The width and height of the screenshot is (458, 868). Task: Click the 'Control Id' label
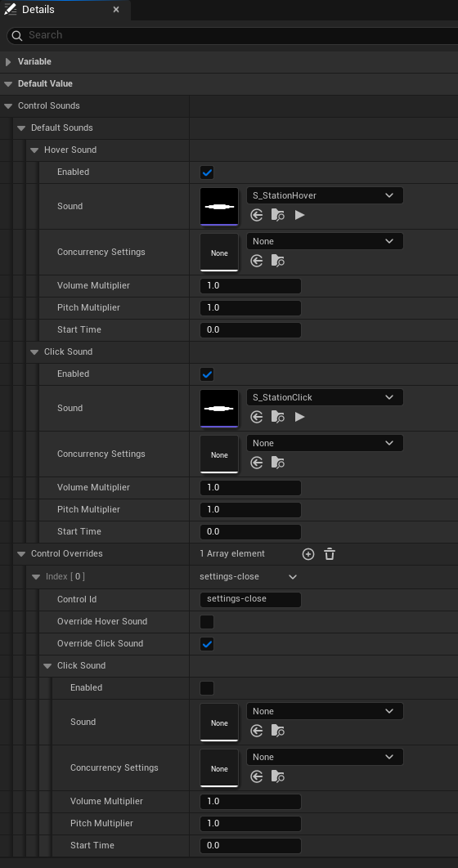coord(77,600)
